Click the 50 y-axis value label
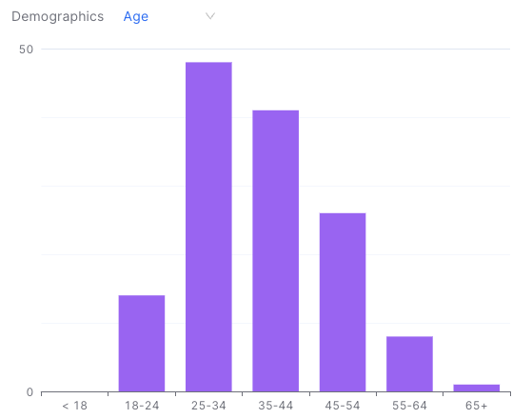The width and height of the screenshot is (532, 419). (x=26, y=50)
